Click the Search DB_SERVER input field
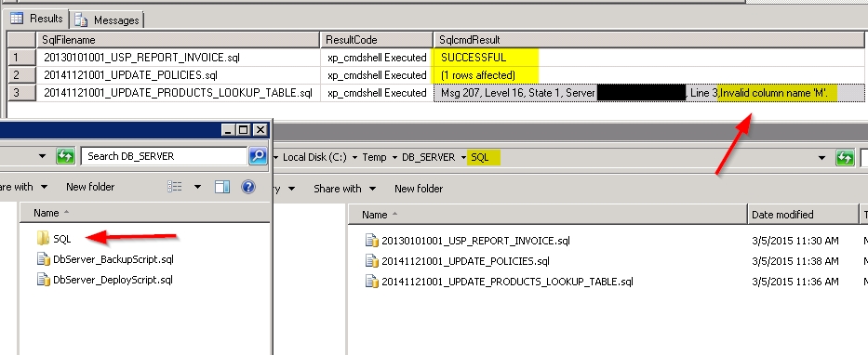 tap(165, 156)
